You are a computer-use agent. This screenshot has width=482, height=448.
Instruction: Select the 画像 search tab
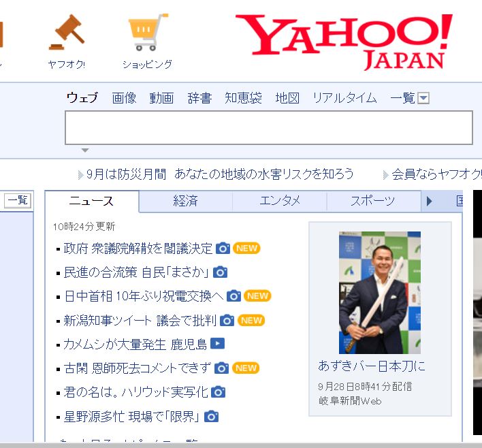pos(124,98)
